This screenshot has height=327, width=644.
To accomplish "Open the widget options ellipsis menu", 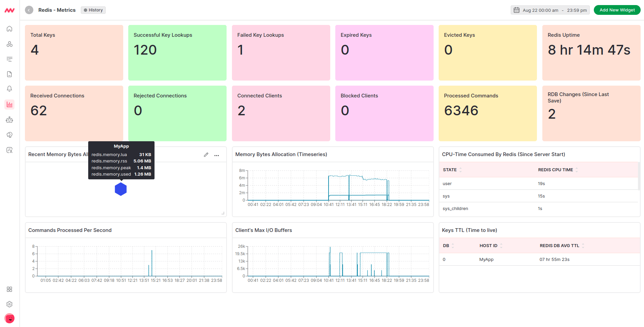I will click(x=216, y=155).
